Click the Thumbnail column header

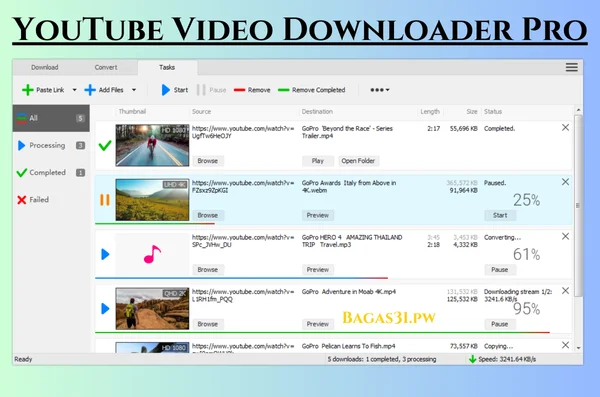click(x=132, y=111)
